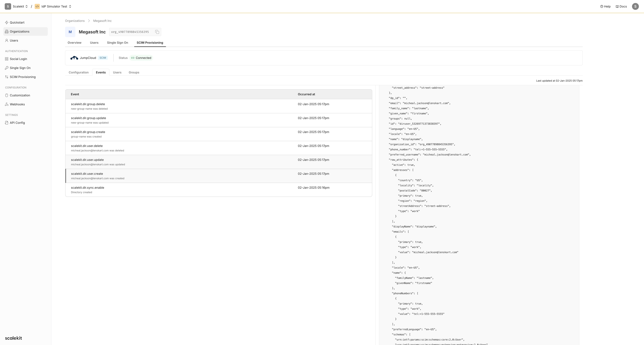Screen dimensions: 644x345
Task: Click the SCIM badge next to JumpCloud
Action: pyautogui.click(x=103, y=58)
